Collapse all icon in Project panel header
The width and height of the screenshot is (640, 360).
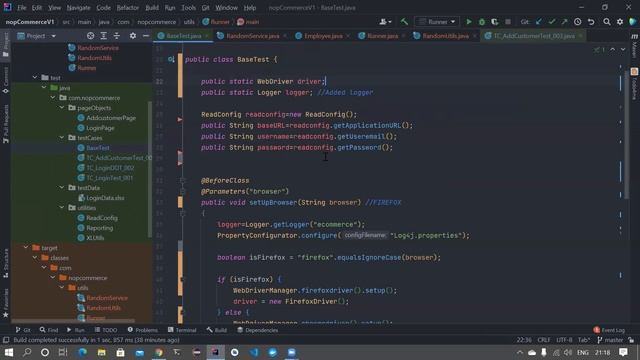pos(117,36)
